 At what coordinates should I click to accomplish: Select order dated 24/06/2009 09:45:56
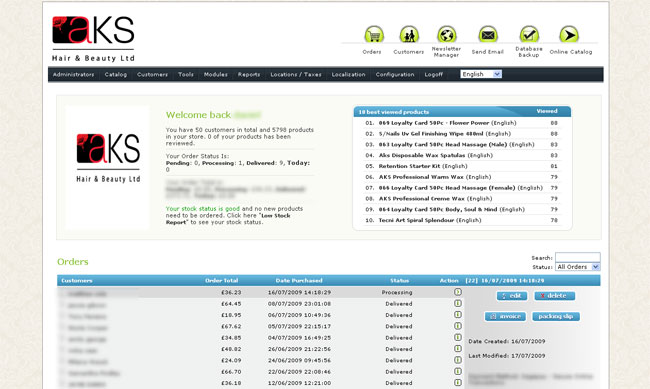(x=299, y=360)
